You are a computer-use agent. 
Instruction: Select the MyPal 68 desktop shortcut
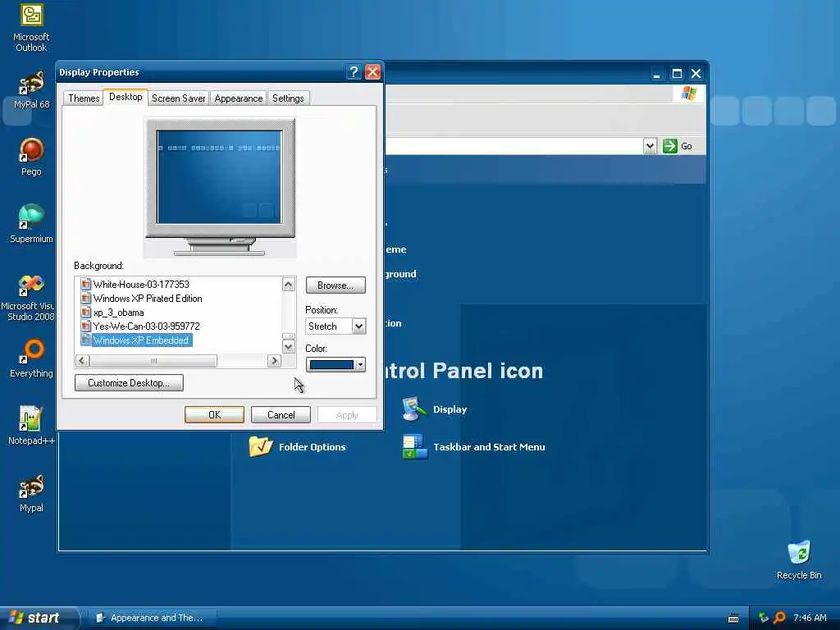[x=31, y=89]
